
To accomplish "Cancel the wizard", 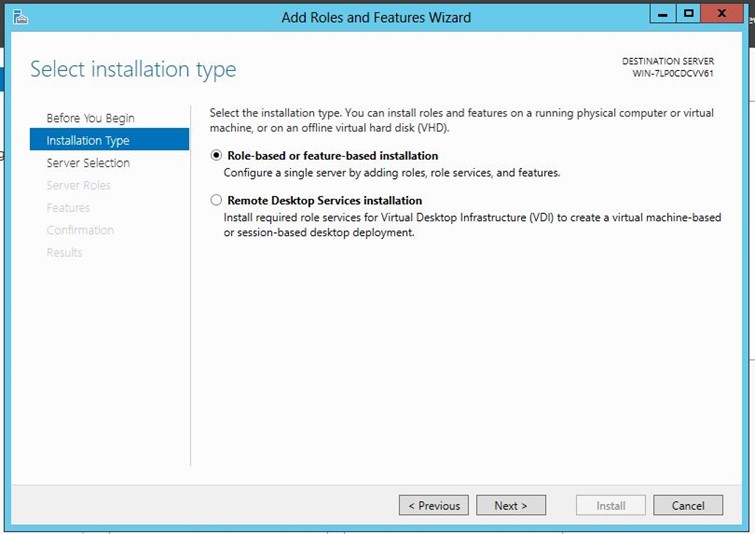I will 688,506.
